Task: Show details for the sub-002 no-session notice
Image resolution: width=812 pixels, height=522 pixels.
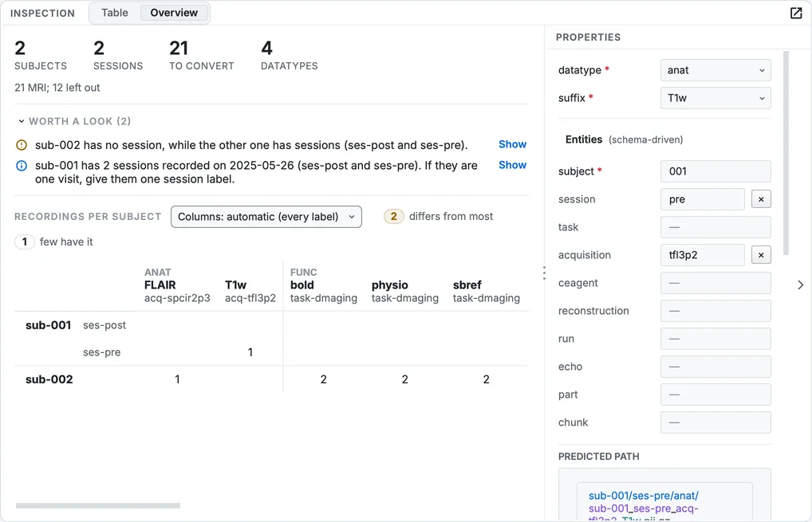Action: [512, 144]
